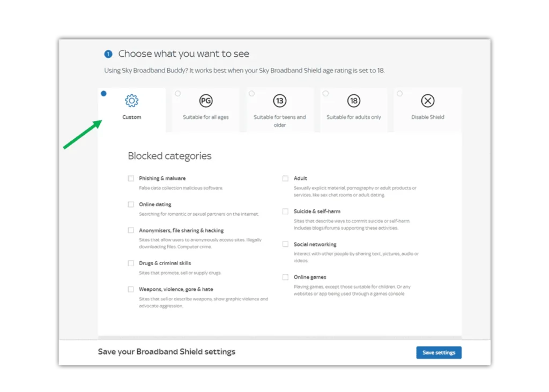Click the PG rating icon
The image size is (549, 392).
pos(206,101)
